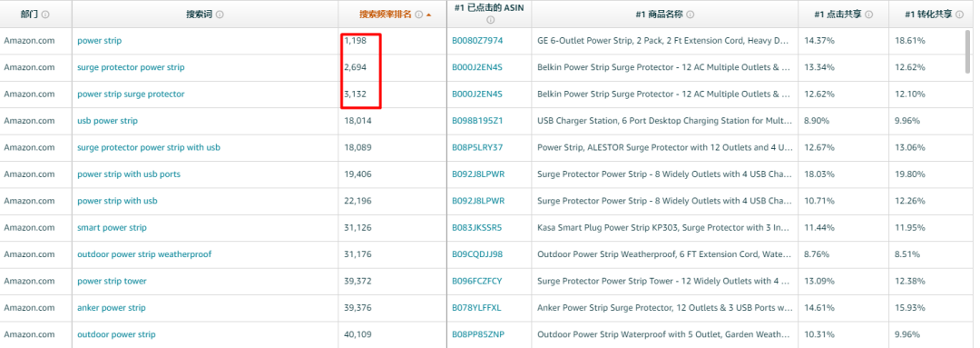Select the rank value 18,089
Viewport: 980px width, 348px height.
pyautogui.click(x=358, y=148)
